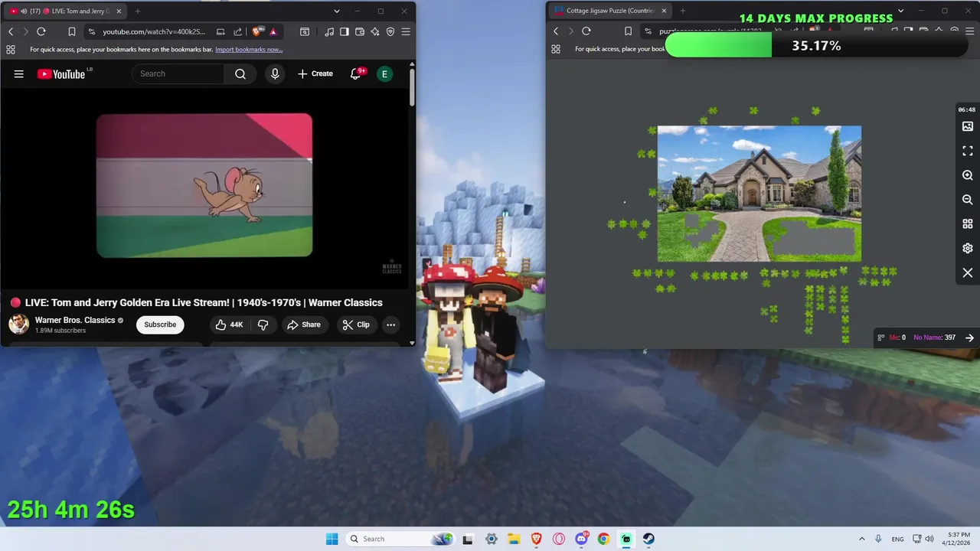This screenshot has width=980, height=551.
Task: Close the jigsaw puzzle toolbar with X
Action: pyautogui.click(x=968, y=272)
